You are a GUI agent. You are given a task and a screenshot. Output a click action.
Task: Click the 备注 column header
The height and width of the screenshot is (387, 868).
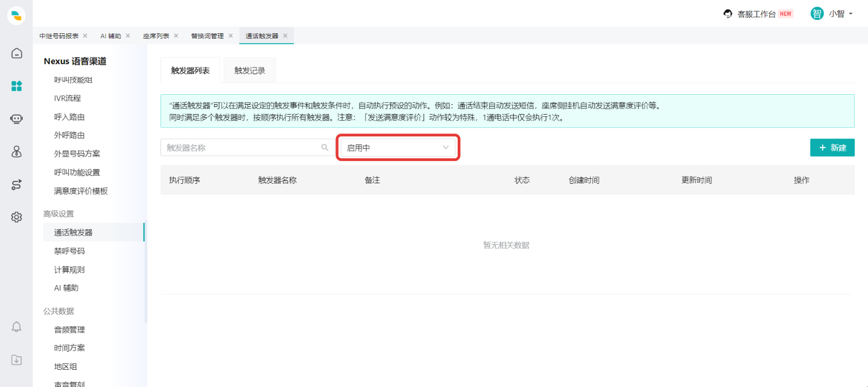[x=372, y=180]
